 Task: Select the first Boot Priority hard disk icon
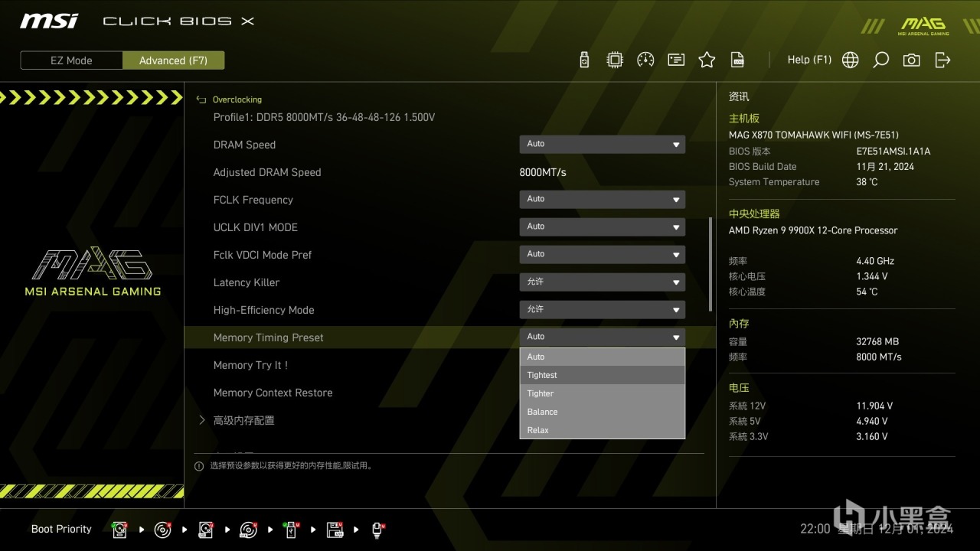tap(120, 530)
